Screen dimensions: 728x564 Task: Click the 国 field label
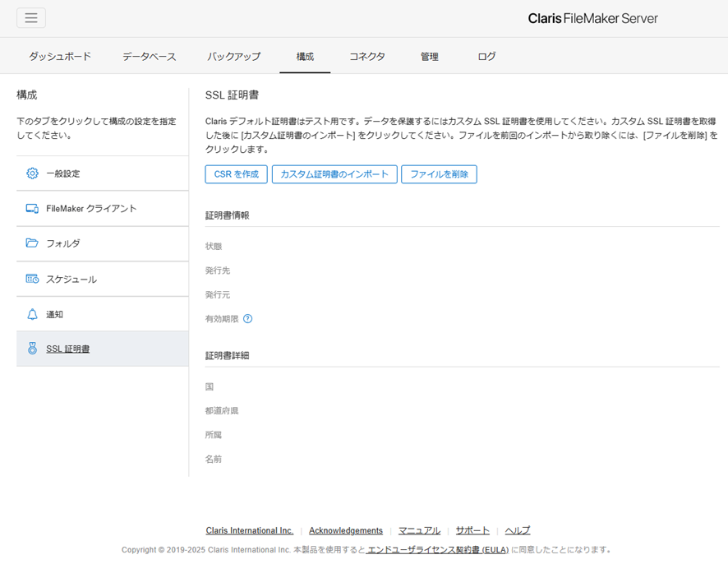pyautogui.click(x=210, y=386)
